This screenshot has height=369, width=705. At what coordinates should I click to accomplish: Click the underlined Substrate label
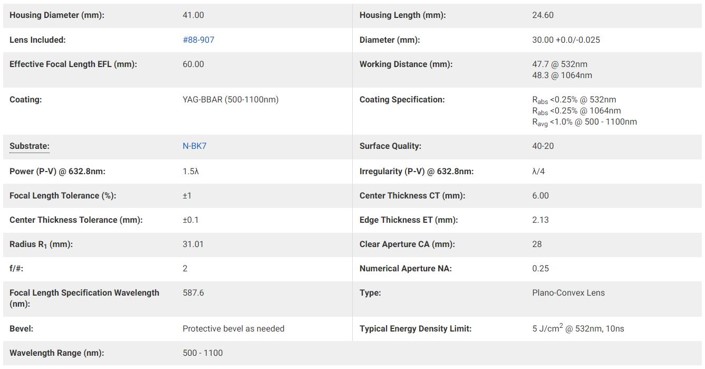coord(29,146)
